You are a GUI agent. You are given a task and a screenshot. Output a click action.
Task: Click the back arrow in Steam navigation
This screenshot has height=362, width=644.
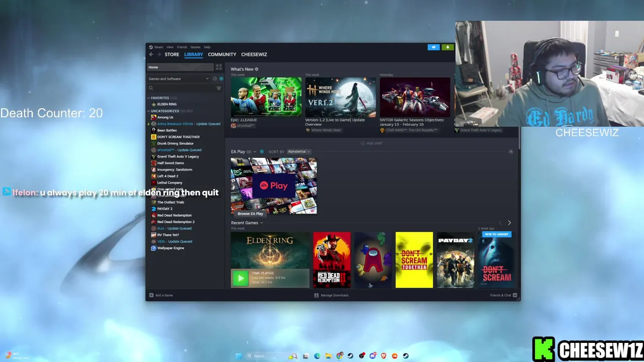[151, 54]
